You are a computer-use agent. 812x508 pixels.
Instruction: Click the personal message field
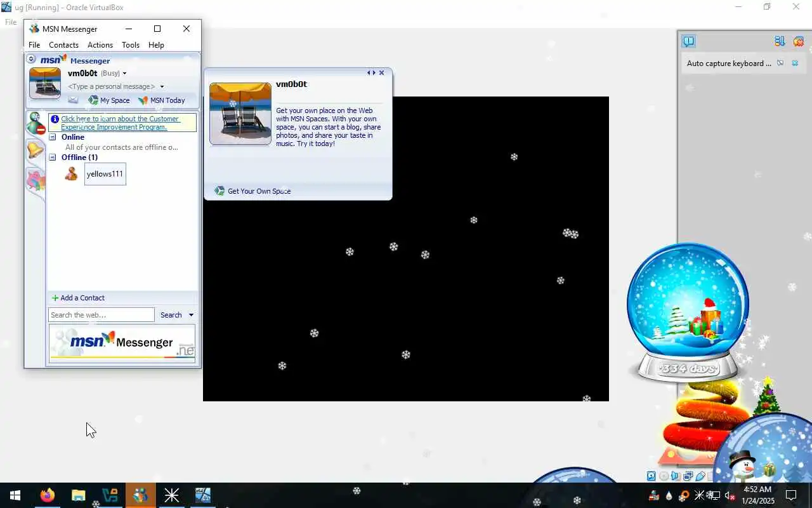[x=112, y=86]
